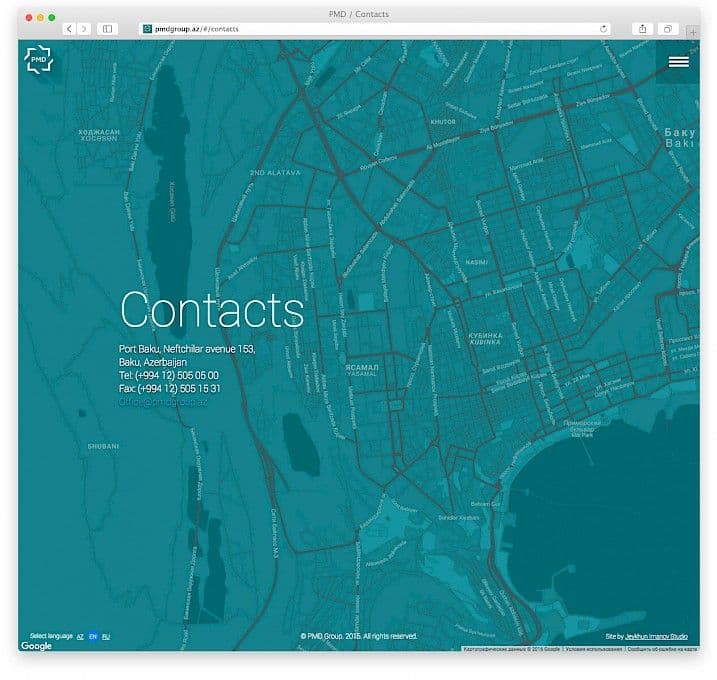Show all tabs overview button
The height and width of the screenshot is (680, 717).
point(668,29)
